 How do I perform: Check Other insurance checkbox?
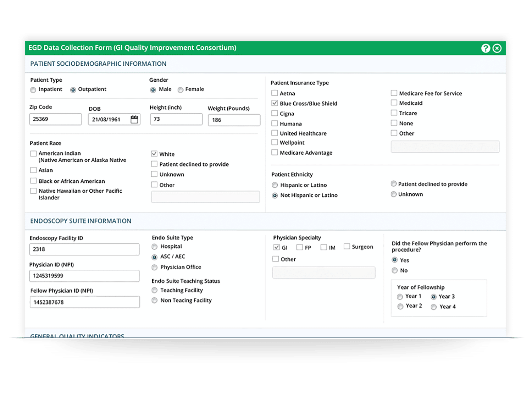point(394,133)
